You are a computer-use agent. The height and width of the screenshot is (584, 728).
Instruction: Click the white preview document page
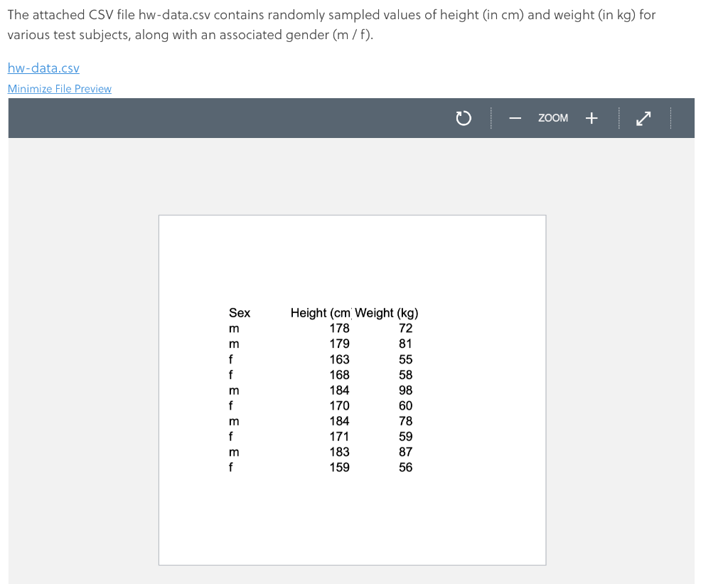(x=352, y=519)
